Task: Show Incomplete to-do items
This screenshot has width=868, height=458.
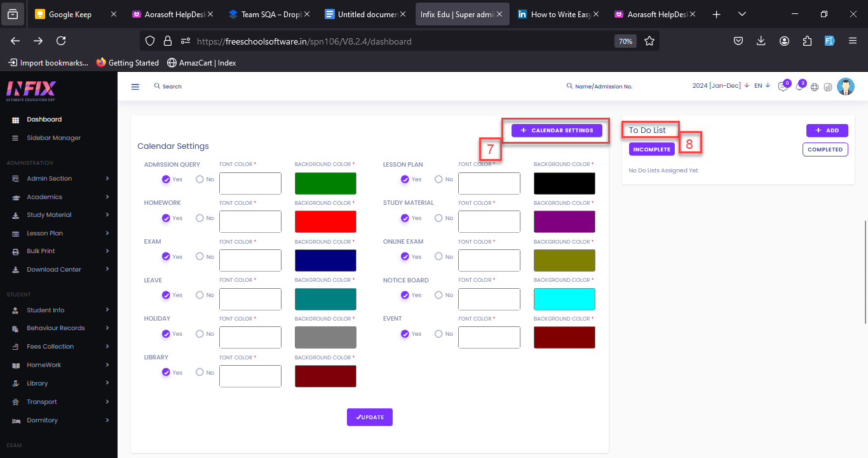Action: (x=652, y=149)
